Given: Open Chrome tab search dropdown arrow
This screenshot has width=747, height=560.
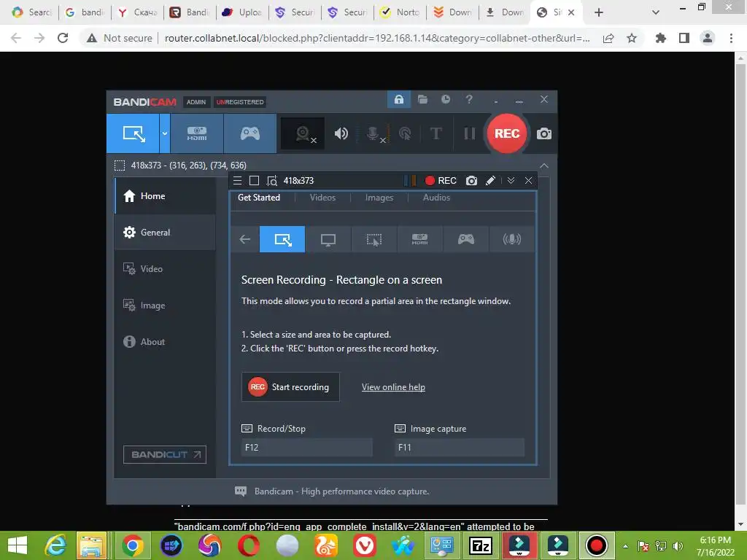Looking at the screenshot, I should [656, 12].
